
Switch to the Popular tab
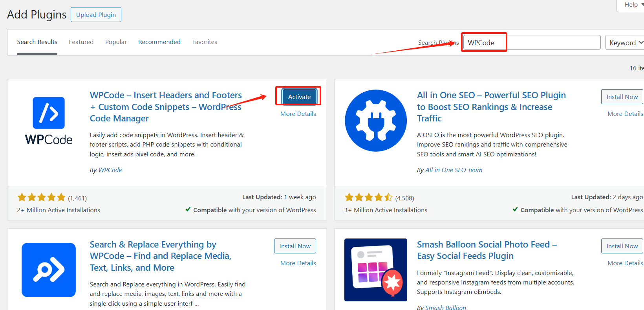pyautogui.click(x=116, y=42)
